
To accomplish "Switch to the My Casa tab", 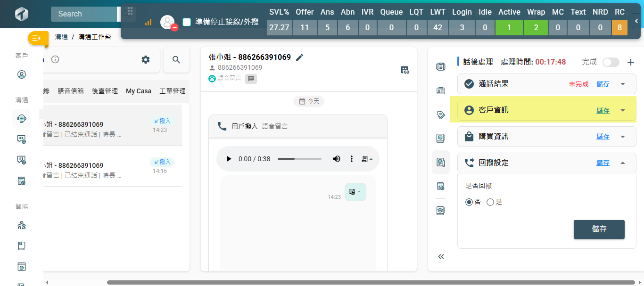I will (138, 91).
